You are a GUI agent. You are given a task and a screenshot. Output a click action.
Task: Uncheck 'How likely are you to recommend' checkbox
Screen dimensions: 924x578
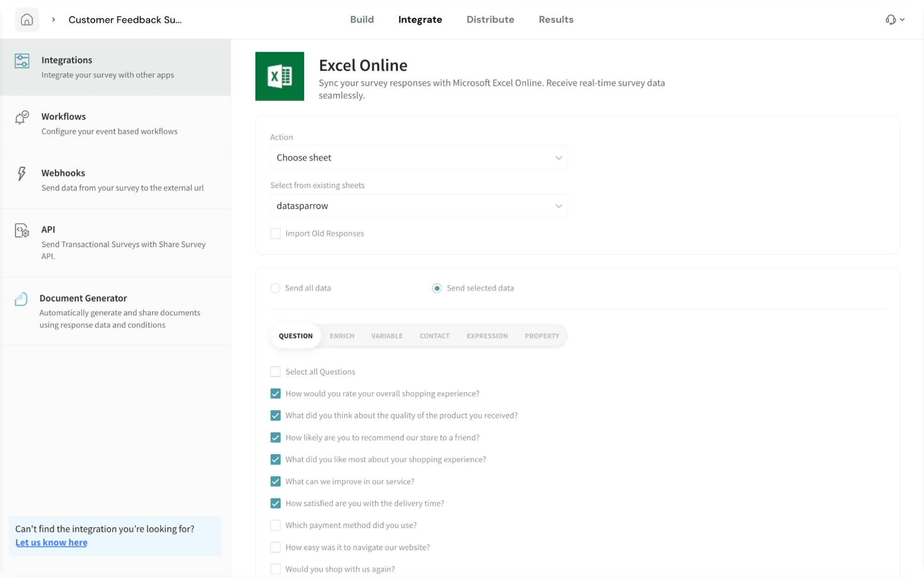tap(275, 437)
